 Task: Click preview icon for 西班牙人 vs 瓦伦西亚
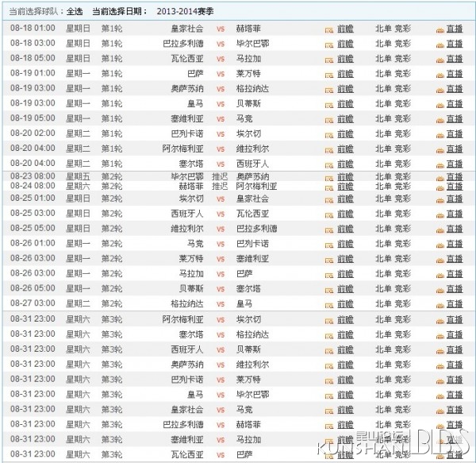[329, 214]
